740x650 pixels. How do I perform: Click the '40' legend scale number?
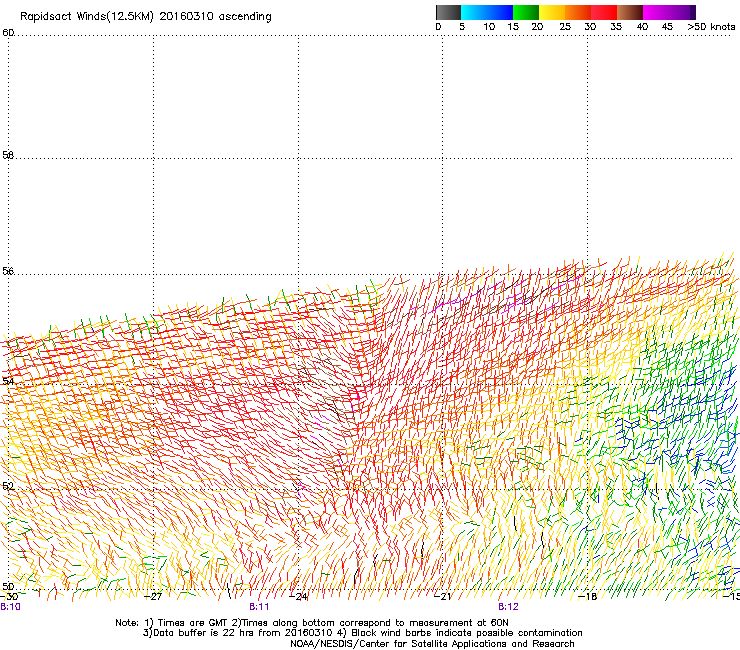[642, 27]
